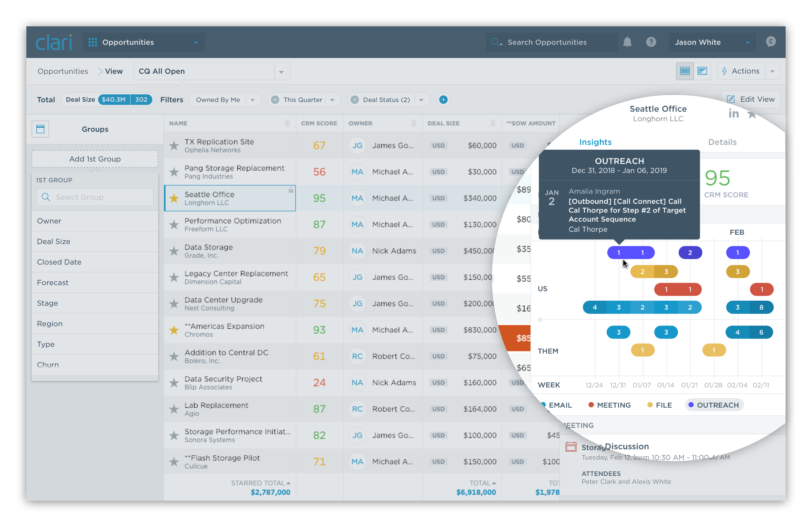Click the help question mark icon
Image resolution: width=812 pixels, height=527 pixels.
coord(649,41)
